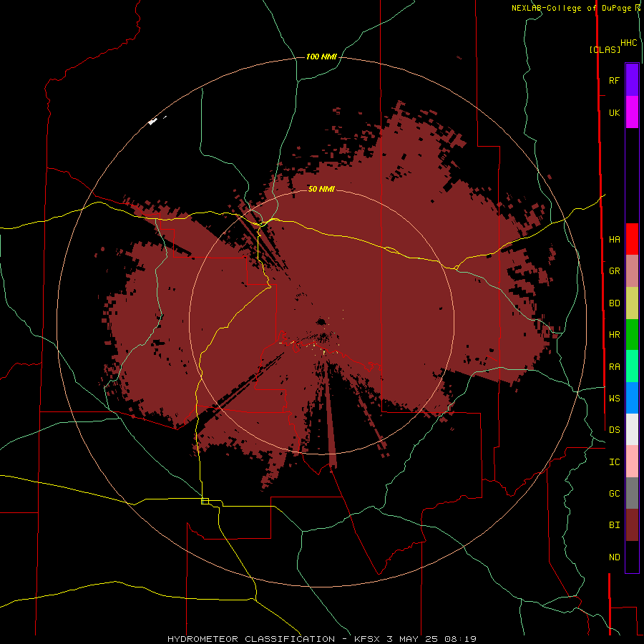Image resolution: width=644 pixels, height=644 pixels.
Task: Click the [CLAS] legend heading
Action: [x=605, y=49]
